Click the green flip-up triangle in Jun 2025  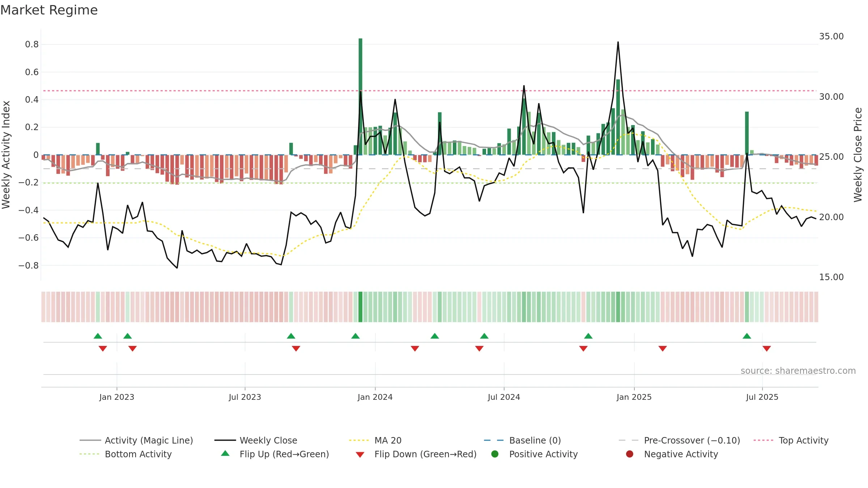point(747,336)
